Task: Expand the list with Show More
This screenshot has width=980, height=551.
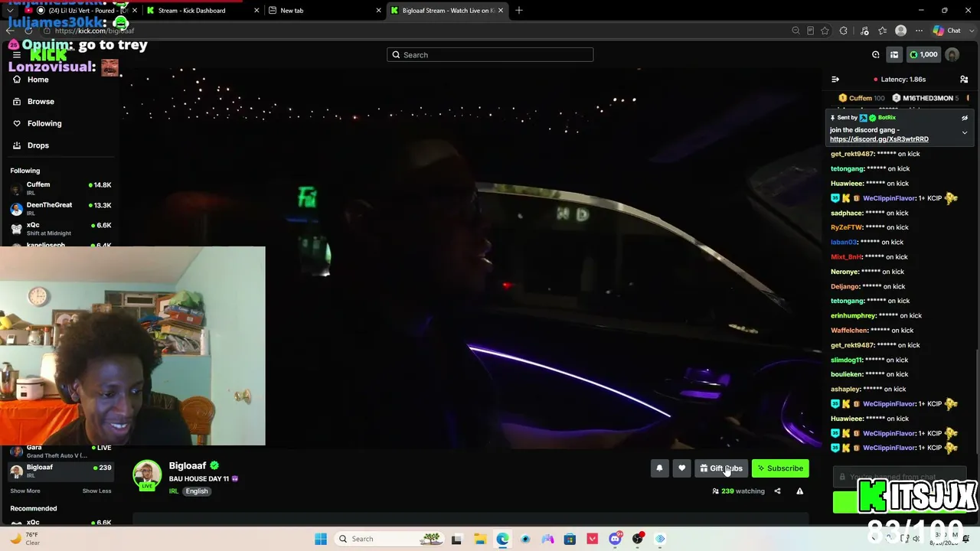Action: coord(25,491)
